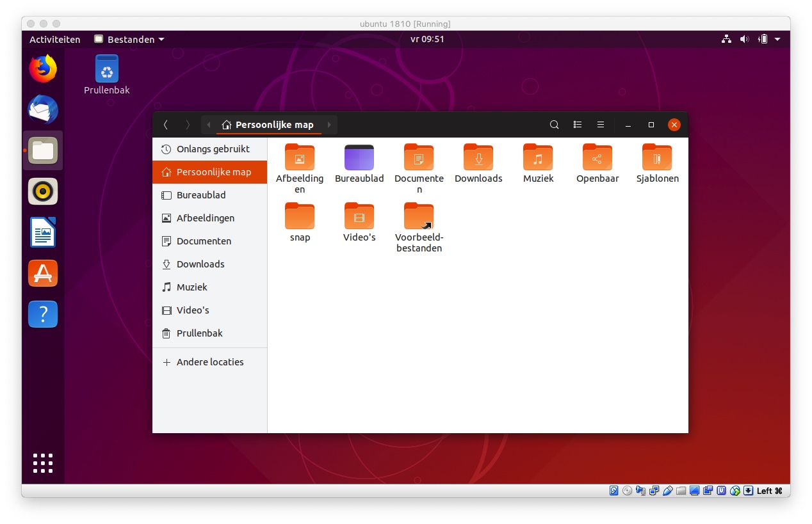This screenshot has width=812, height=524.
Task: Expand the system status menu arrow
Action: (x=777, y=40)
